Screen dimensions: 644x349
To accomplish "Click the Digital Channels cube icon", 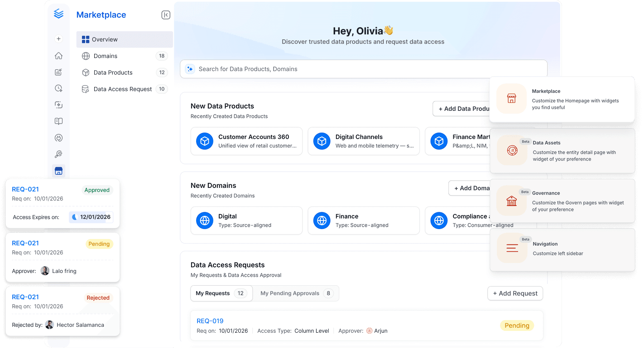I will coord(322,141).
